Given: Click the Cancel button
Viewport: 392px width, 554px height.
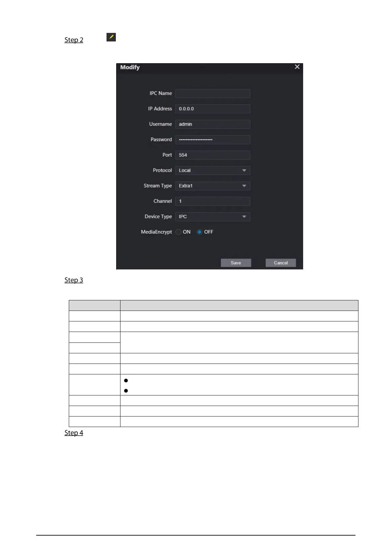Looking at the screenshot, I should (x=281, y=263).
